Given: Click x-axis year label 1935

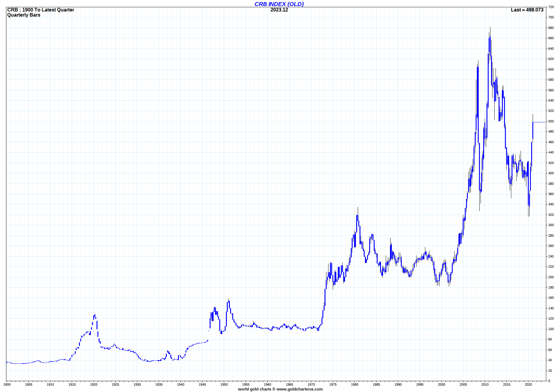Looking at the screenshot, I should 159,384.
